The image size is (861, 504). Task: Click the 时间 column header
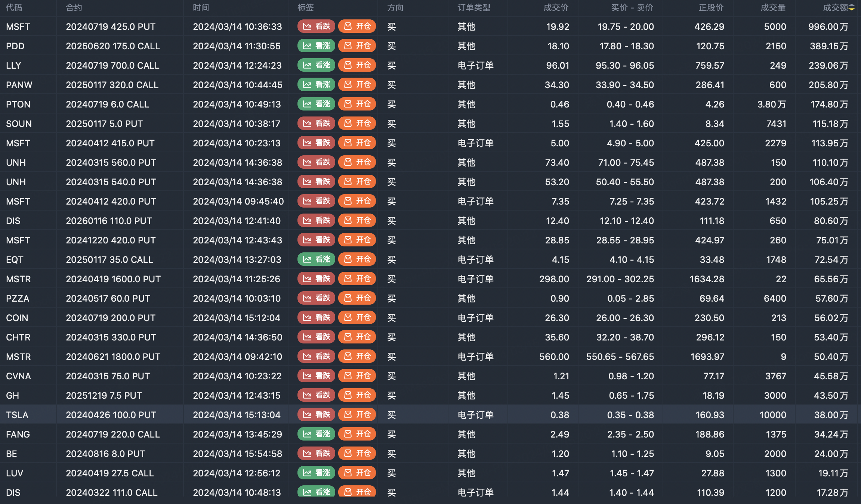[201, 7]
